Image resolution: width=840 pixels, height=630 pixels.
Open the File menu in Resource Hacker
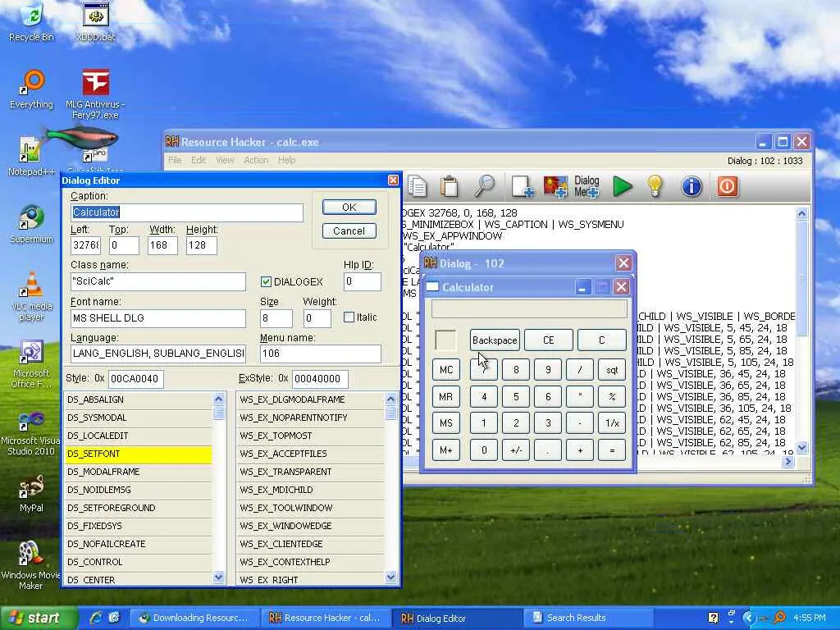[175, 160]
